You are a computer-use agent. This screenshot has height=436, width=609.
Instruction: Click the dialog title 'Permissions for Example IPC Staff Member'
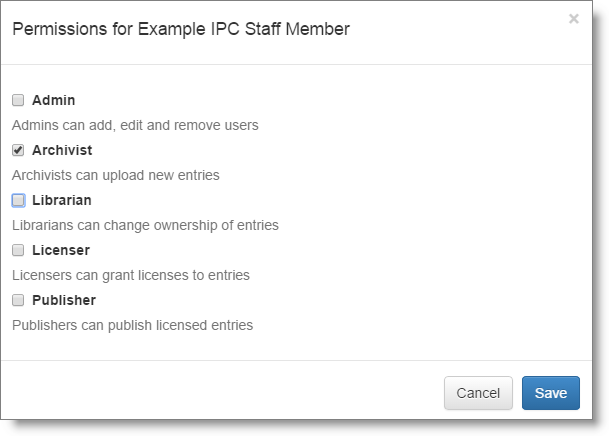181,29
